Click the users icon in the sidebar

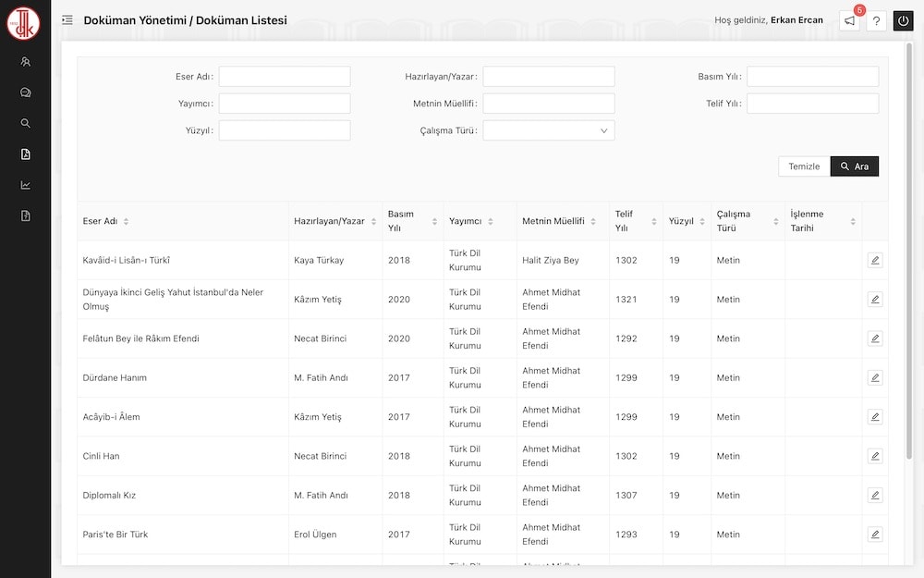(25, 62)
